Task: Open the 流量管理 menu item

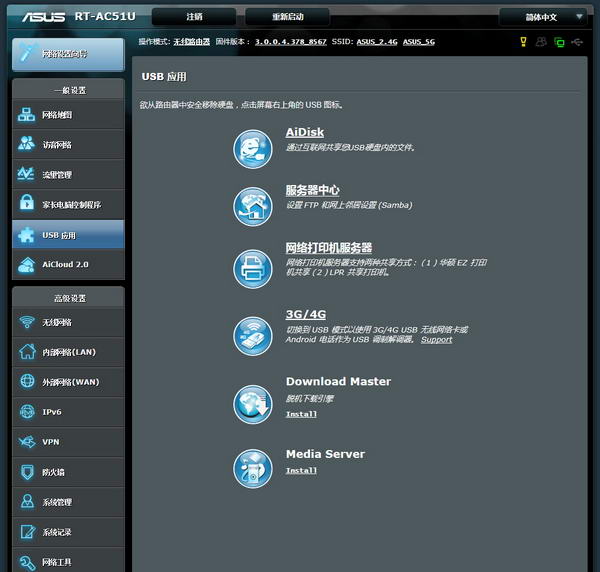Action: coord(68,174)
